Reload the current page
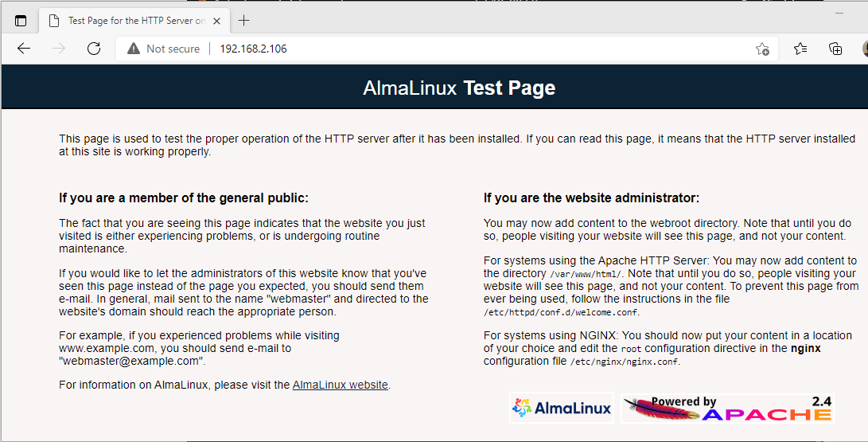868x442 pixels. 94,49
